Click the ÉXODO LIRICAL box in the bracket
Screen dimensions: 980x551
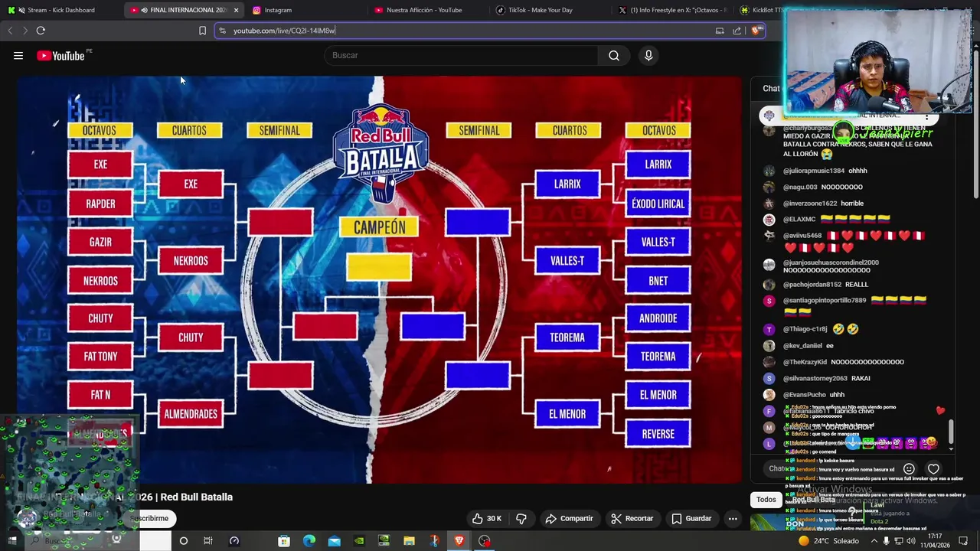(x=658, y=204)
